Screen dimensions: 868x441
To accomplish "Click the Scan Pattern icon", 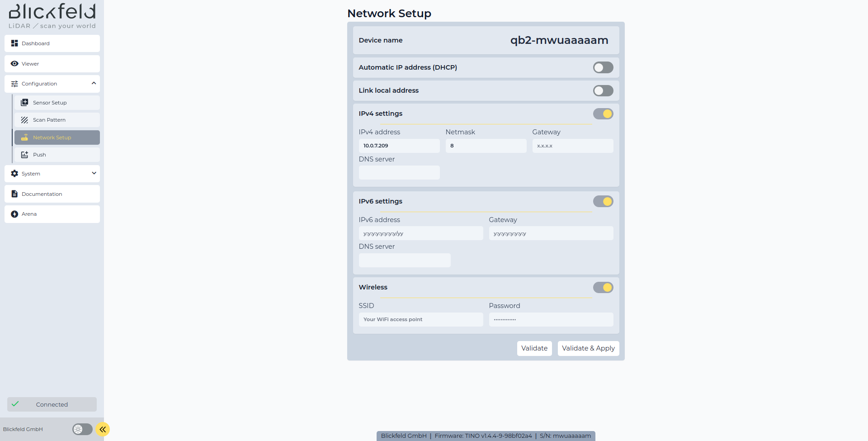I will [24, 120].
